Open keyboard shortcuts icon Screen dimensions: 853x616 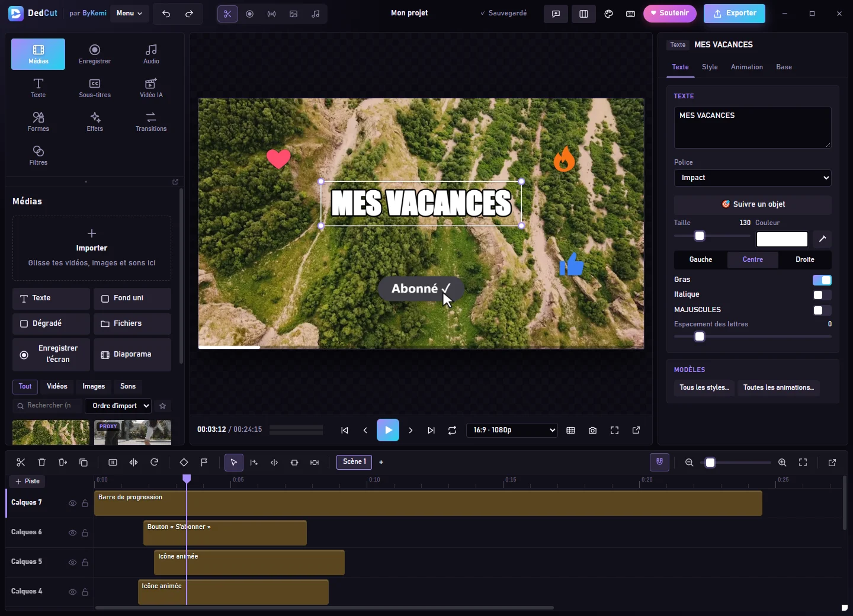630,14
